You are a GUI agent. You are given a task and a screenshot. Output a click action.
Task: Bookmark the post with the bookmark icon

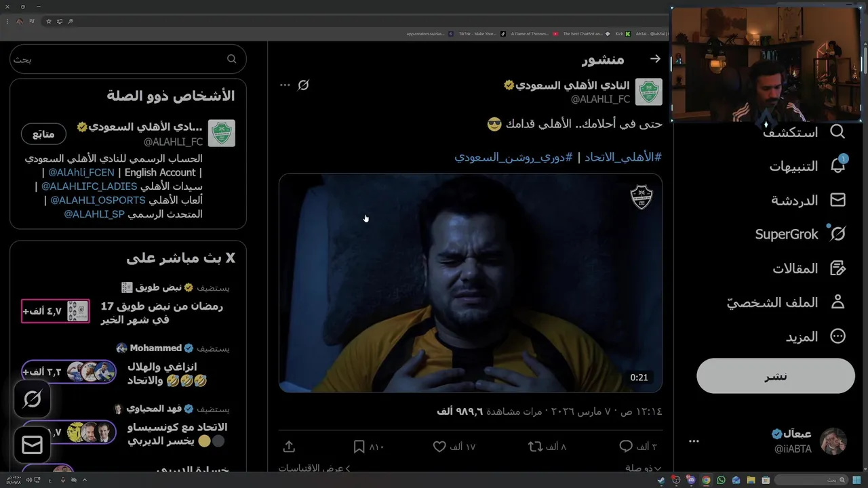[359, 447]
